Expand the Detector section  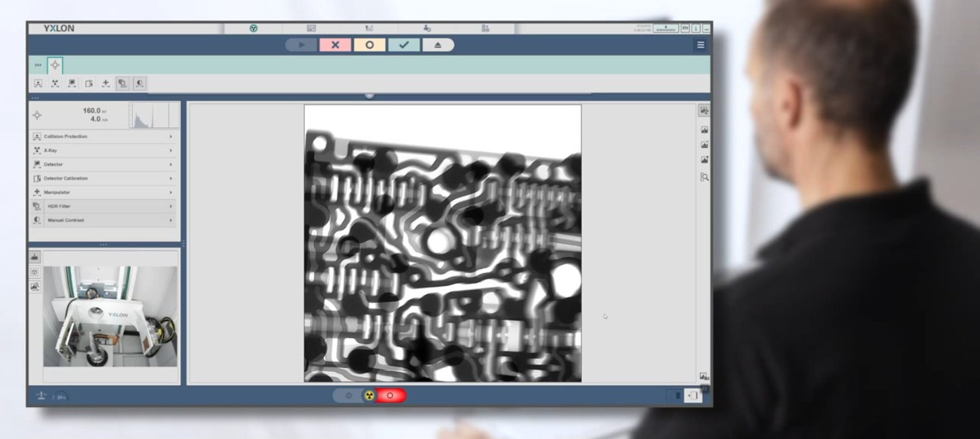click(x=103, y=164)
